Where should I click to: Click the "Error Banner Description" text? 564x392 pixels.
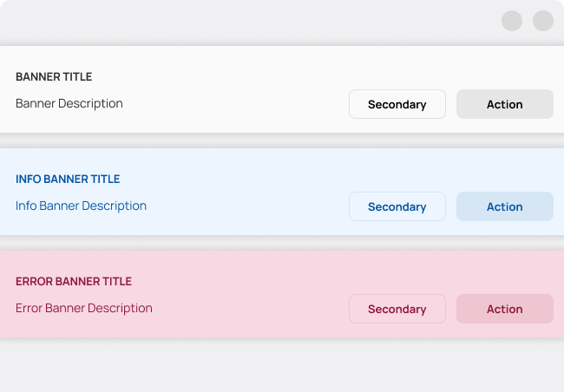point(84,308)
